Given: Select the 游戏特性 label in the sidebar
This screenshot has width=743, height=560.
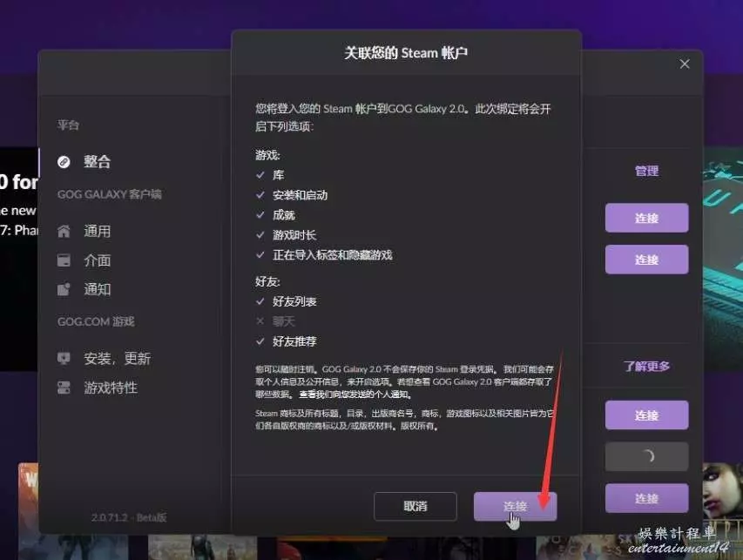Looking at the screenshot, I should [111, 388].
